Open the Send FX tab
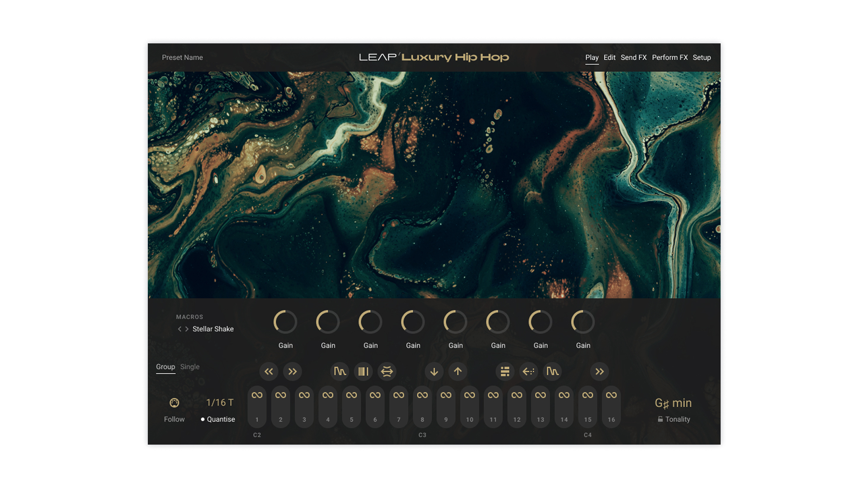The height and width of the screenshot is (488, 868). pos(633,57)
